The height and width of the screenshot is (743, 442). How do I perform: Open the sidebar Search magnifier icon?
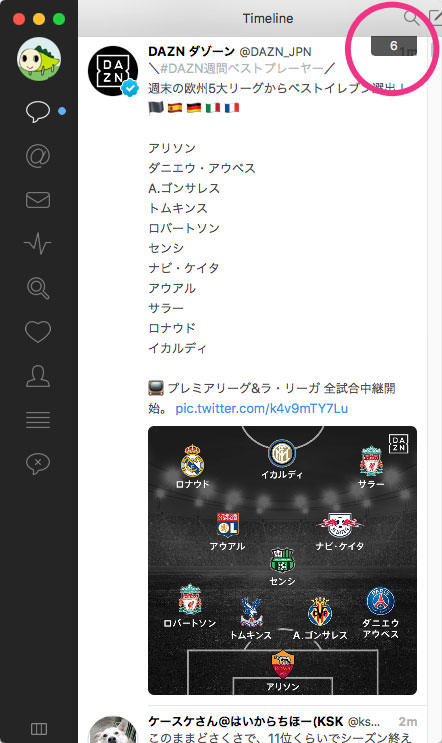(38, 288)
